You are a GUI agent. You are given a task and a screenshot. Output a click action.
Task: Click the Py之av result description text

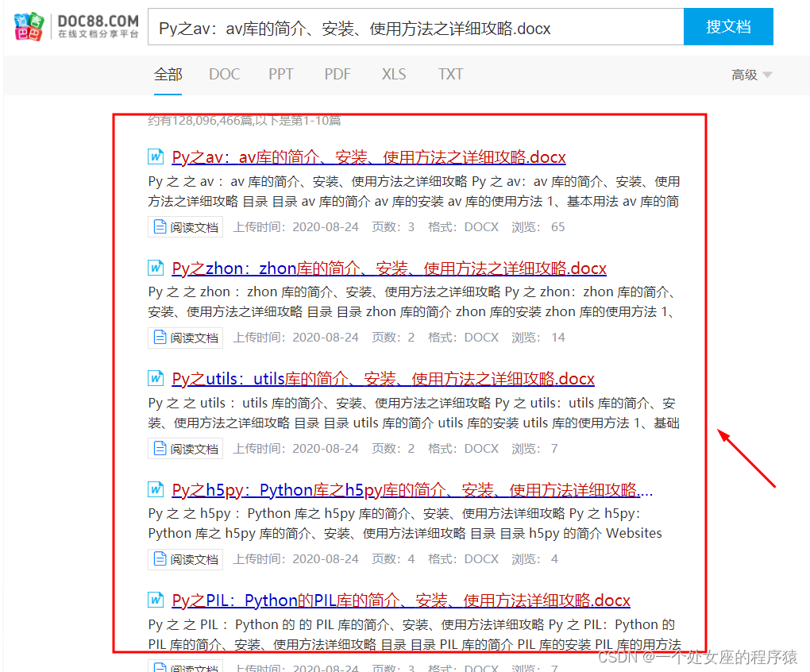pos(414,191)
